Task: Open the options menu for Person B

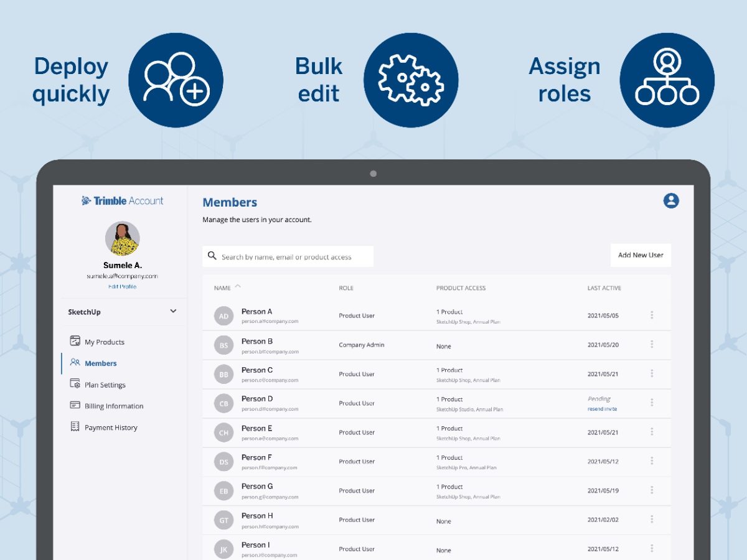Action: [x=652, y=344]
